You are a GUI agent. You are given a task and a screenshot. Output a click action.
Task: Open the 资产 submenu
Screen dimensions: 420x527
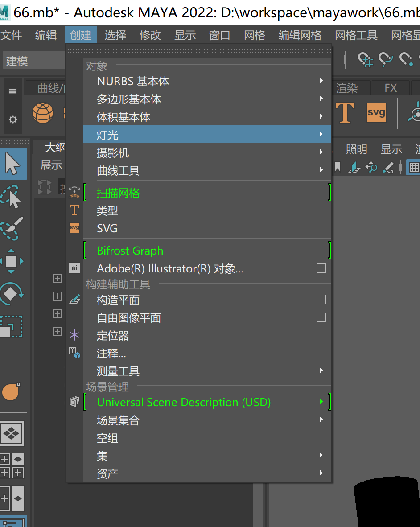click(207, 473)
